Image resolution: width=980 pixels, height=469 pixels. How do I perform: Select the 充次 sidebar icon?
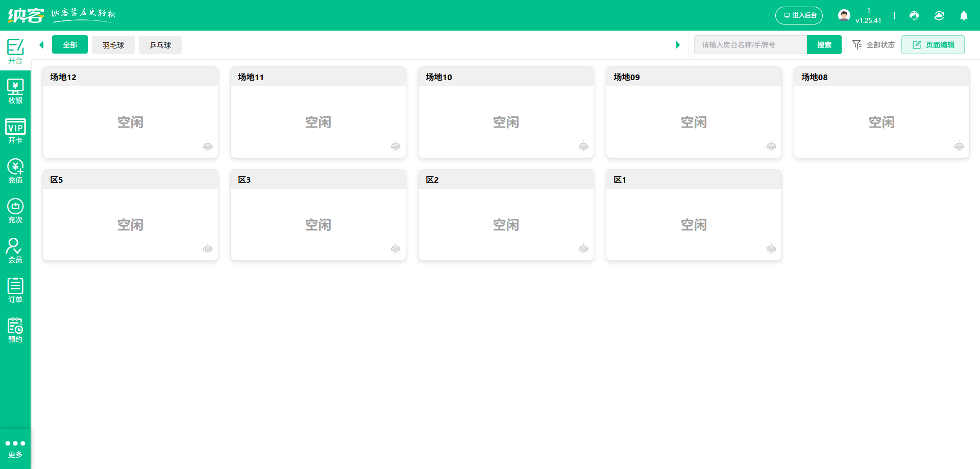click(x=15, y=211)
